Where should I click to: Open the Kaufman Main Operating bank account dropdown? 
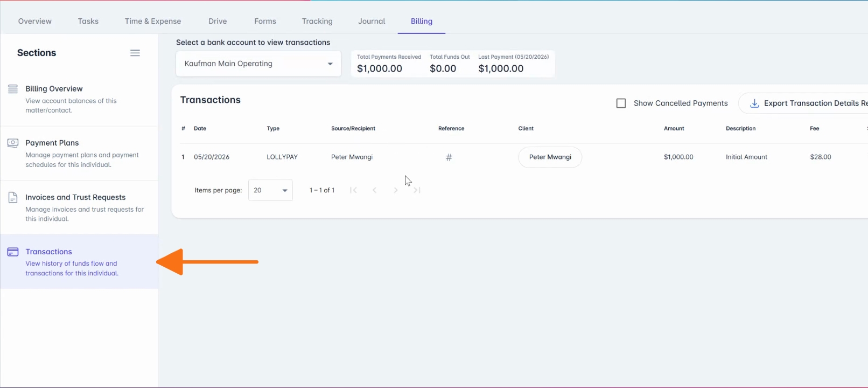point(258,64)
